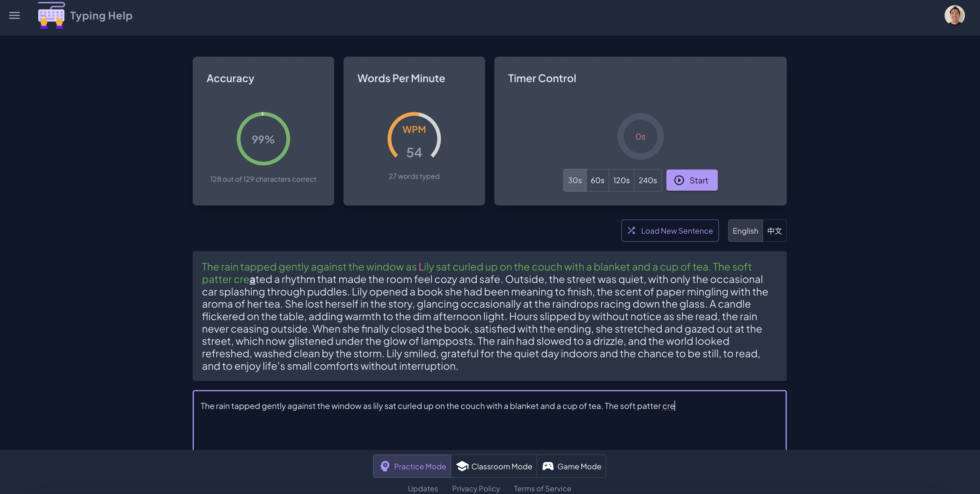Click the shuffle icon on Load New Sentence
This screenshot has width=980, height=494.
point(632,231)
